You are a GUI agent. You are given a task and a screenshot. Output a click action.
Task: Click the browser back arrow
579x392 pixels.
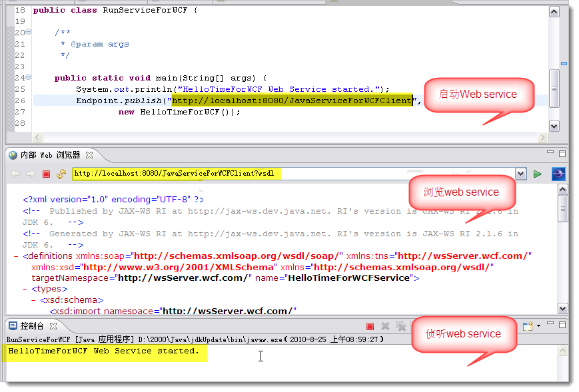15,174
